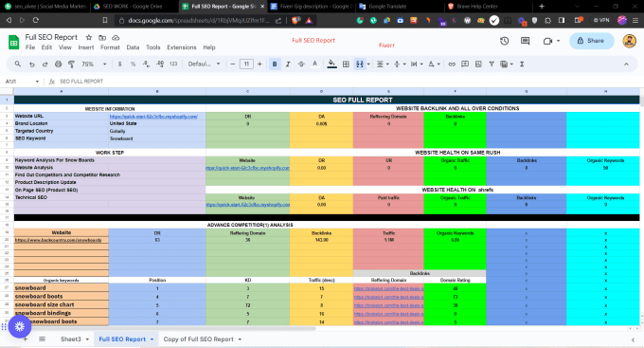Toggle bold formatting
644x348 pixels.
pos(275,64)
